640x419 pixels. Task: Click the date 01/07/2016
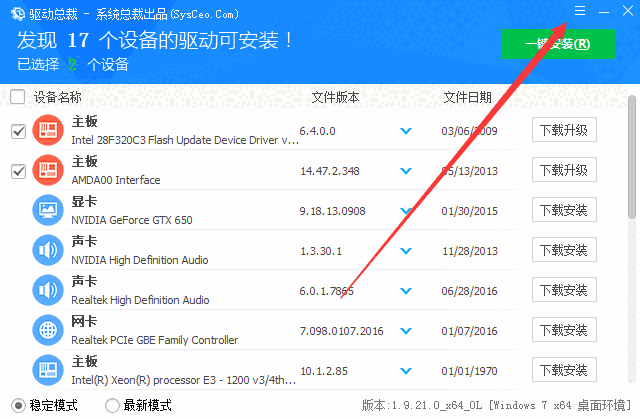coord(469,331)
